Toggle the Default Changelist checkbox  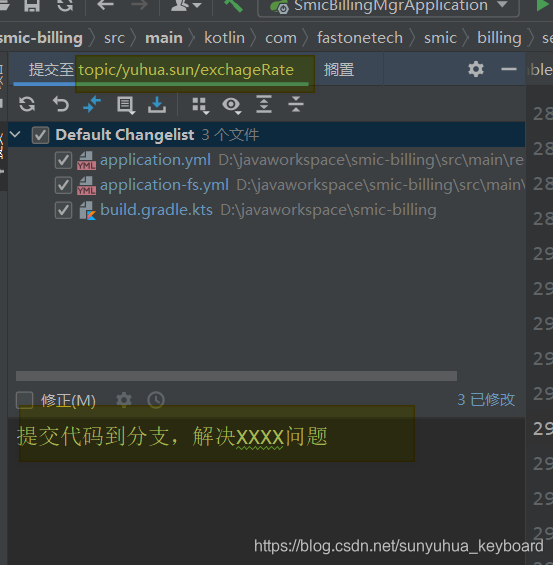(40, 135)
